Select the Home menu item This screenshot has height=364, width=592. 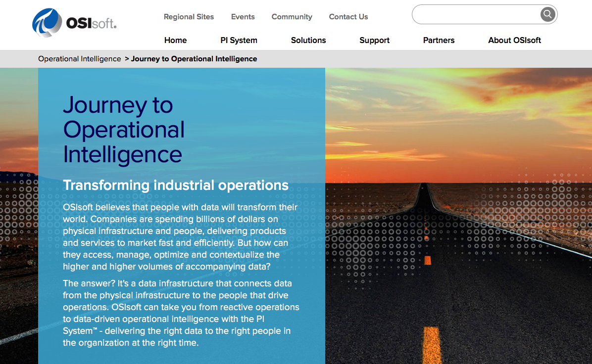(176, 40)
